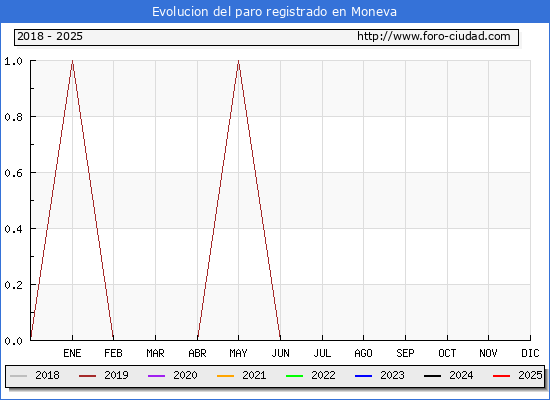Click the 2024 black legend swatch
The image size is (550, 400).
[432, 376]
